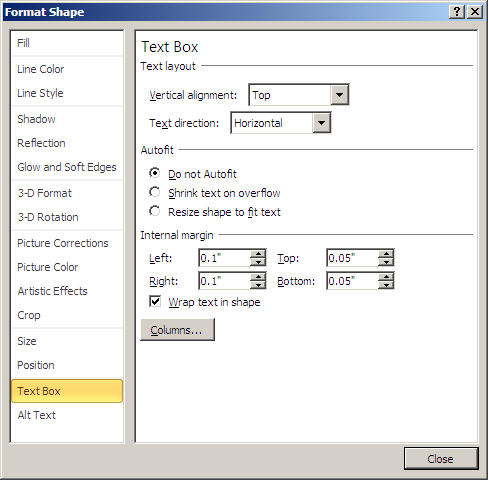
Task: Expand the Text direction dropdown
Action: click(x=321, y=123)
